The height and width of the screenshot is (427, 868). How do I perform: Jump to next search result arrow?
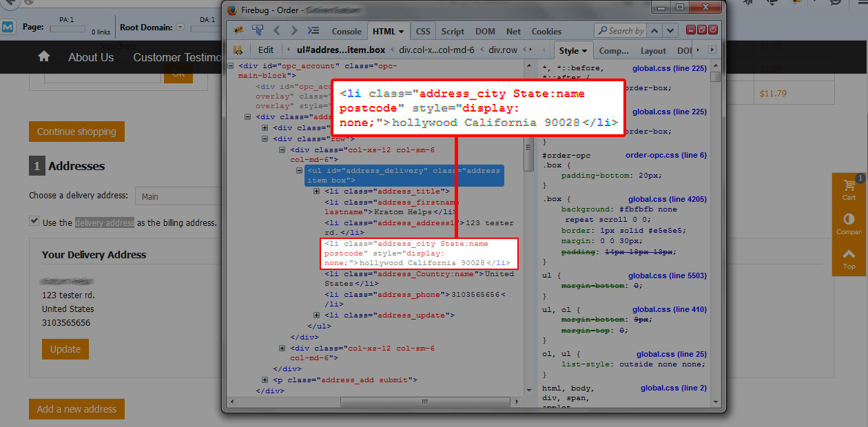(x=671, y=30)
